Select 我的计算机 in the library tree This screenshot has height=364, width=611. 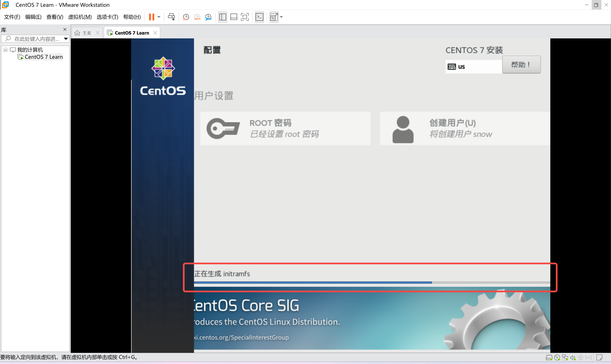click(30, 50)
